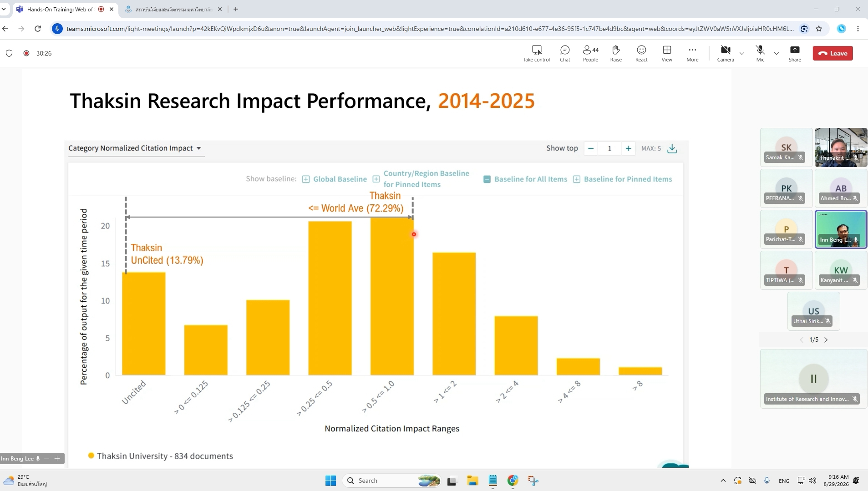
Task: Open the More actions menu
Action: pos(692,53)
